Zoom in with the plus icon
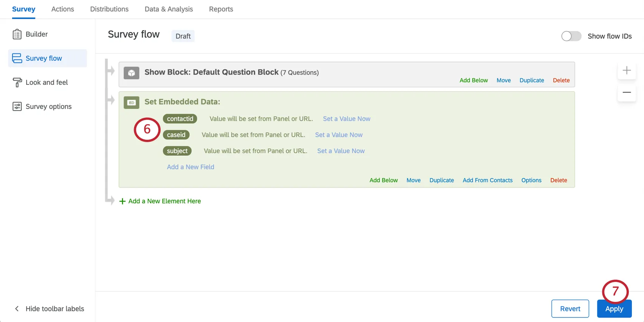This screenshot has height=322, width=644. click(x=627, y=70)
